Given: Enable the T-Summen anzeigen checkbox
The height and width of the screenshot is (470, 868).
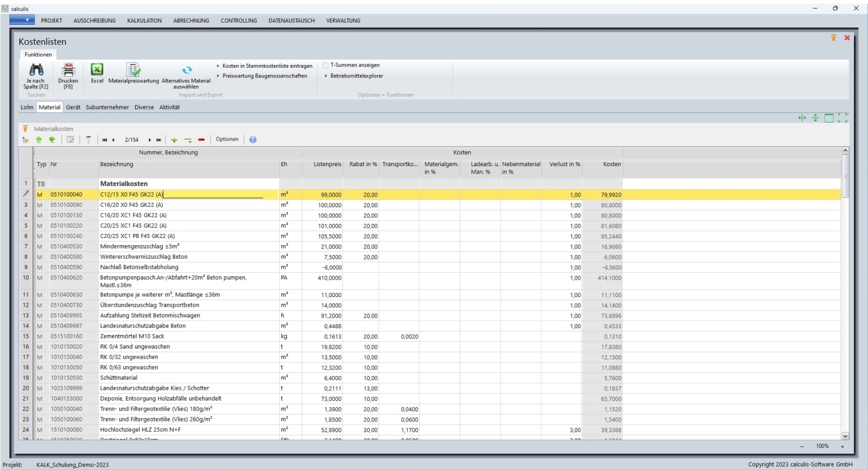Looking at the screenshot, I should pos(325,66).
